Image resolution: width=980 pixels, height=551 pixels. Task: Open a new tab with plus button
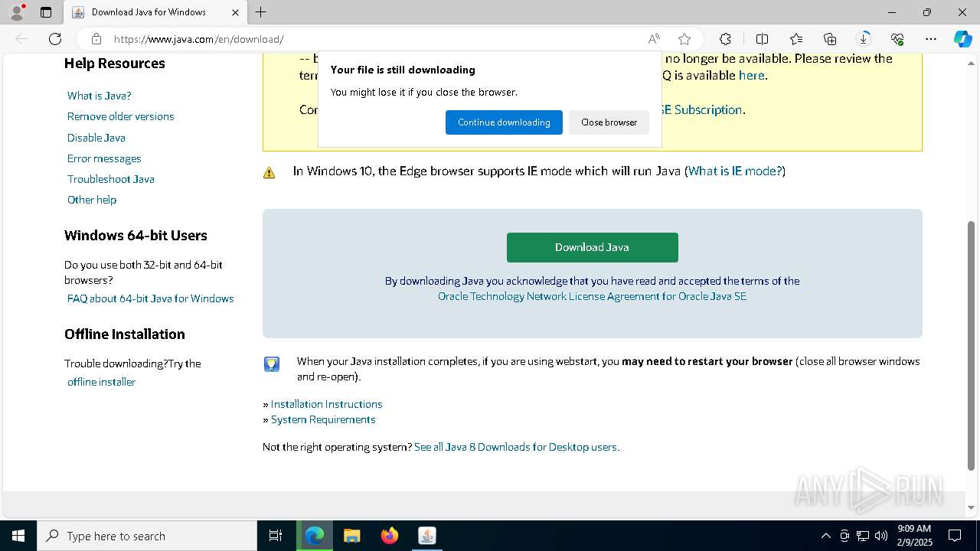(260, 12)
